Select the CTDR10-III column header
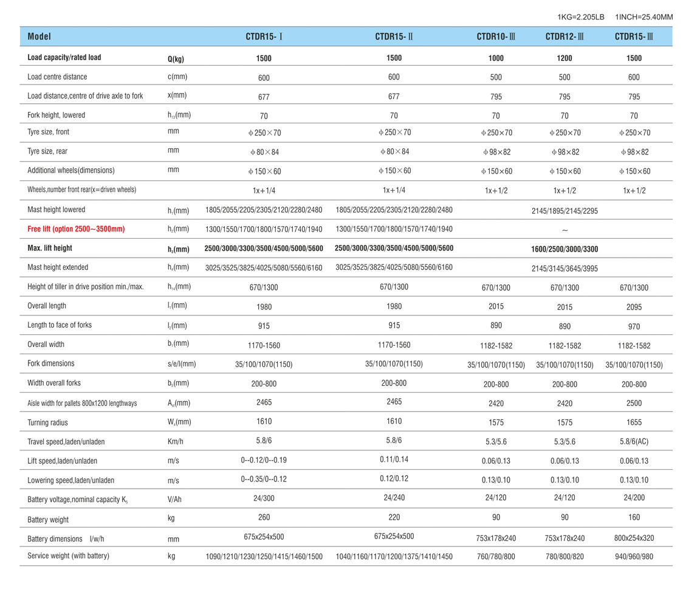 496,36
